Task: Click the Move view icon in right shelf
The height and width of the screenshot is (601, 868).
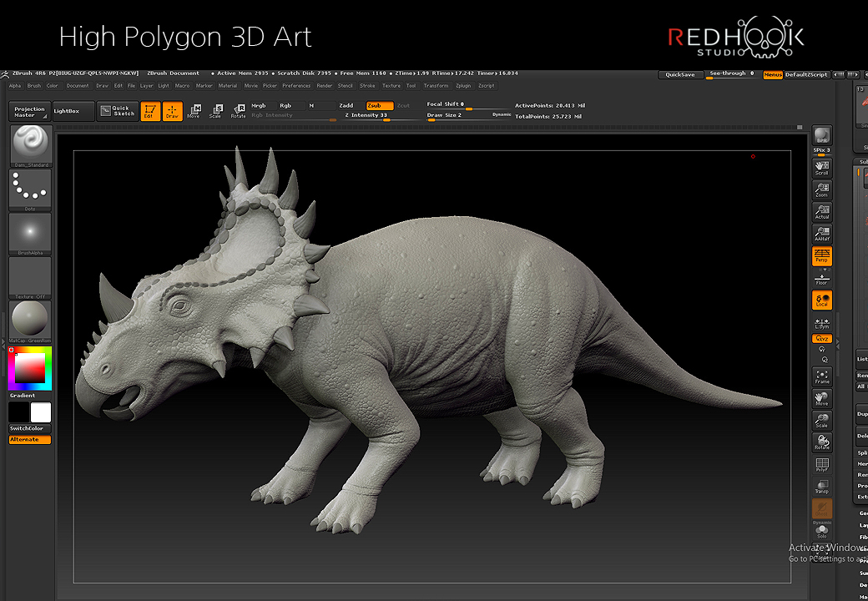Action: click(822, 399)
